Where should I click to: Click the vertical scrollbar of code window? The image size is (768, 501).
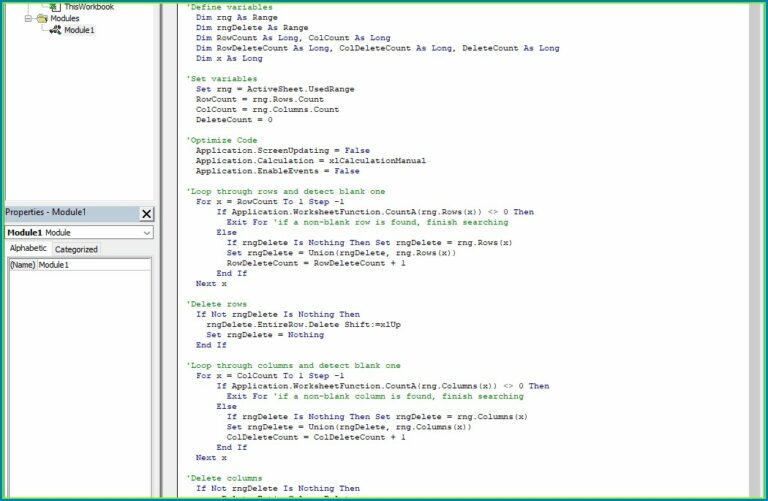(x=755, y=252)
